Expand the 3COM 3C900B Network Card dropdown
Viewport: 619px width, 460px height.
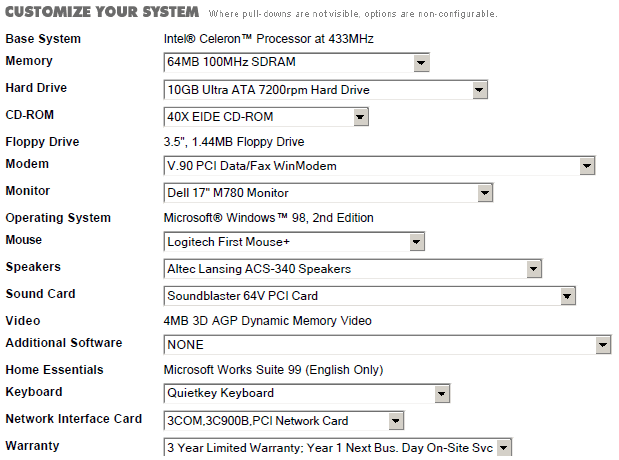pyautogui.click(x=284, y=421)
